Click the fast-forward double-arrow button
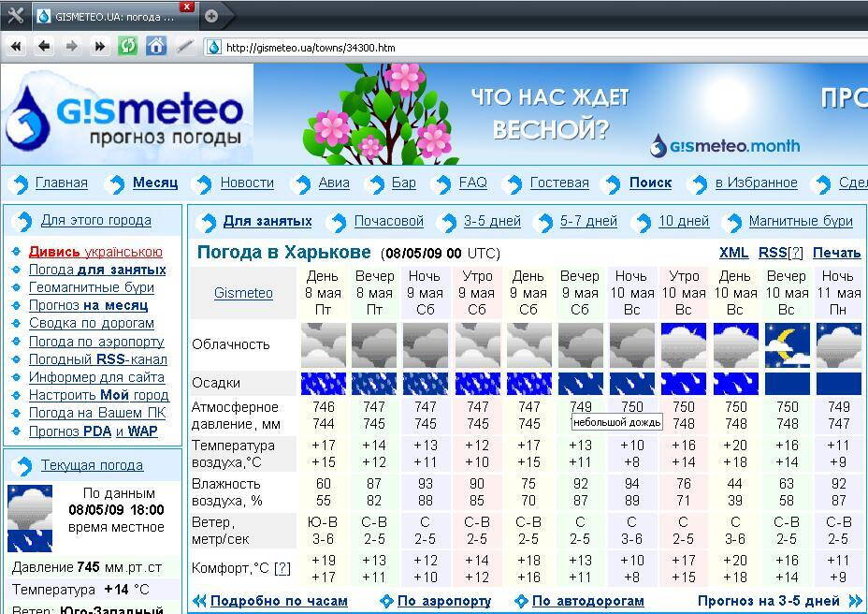 coord(100,46)
